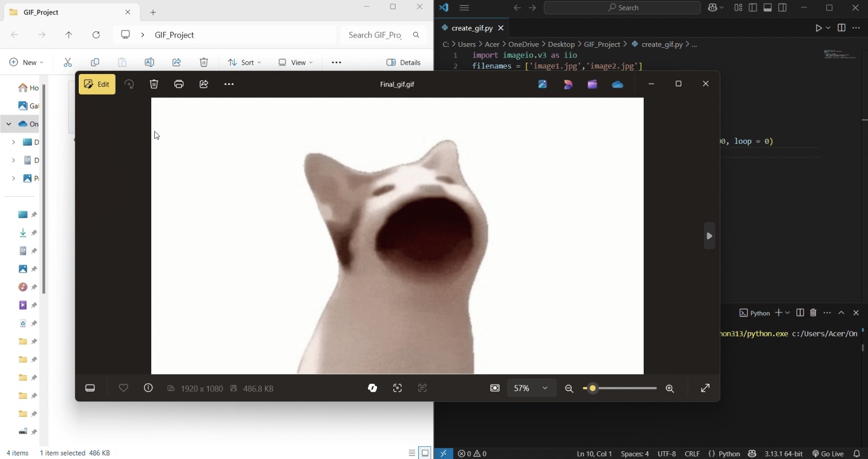Zoom out using the minus magnifier
The height and width of the screenshot is (459, 868).
tap(569, 389)
